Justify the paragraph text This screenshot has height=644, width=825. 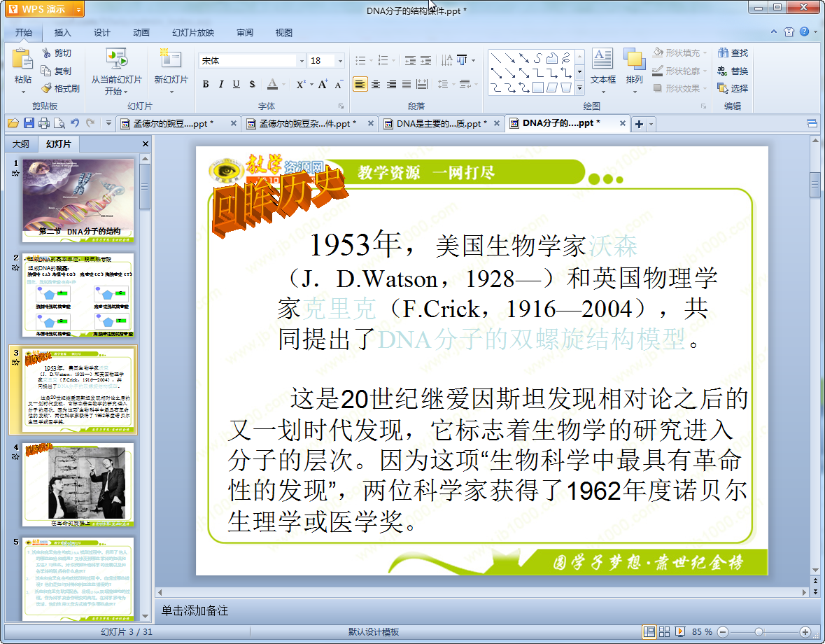pos(407,84)
